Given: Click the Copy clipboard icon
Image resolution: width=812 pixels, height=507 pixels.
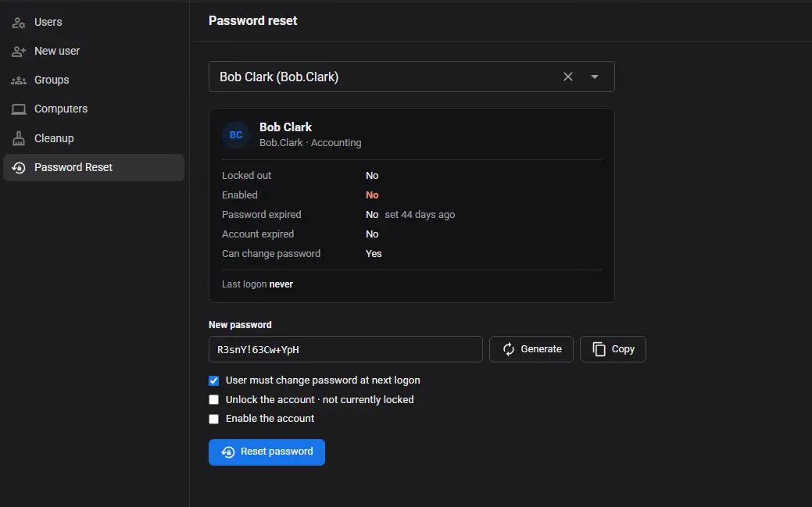Looking at the screenshot, I should [599, 349].
